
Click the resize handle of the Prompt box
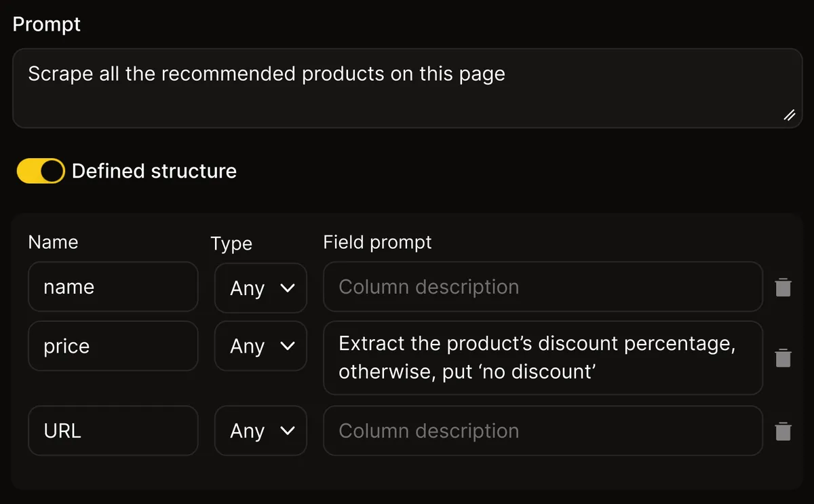(790, 115)
